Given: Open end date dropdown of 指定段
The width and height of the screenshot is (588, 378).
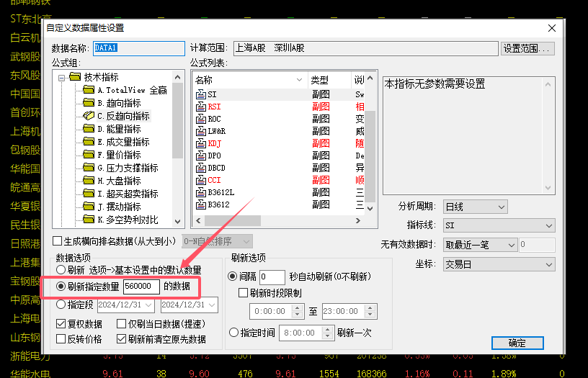Looking at the screenshot, I should [x=212, y=305].
